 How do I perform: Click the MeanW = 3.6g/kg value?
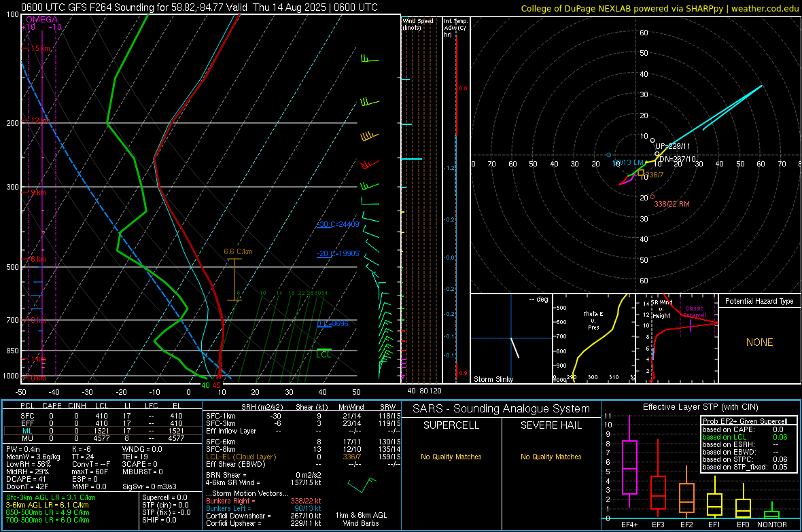pyautogui.click(x=33, y=457)
